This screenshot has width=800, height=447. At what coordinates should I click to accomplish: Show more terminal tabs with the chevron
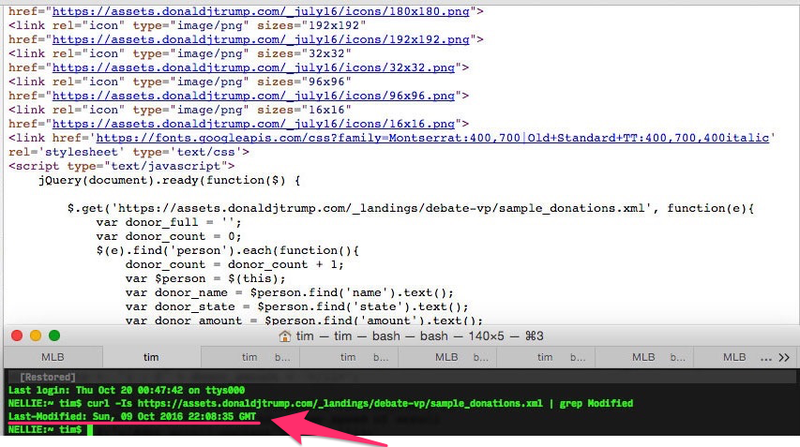pyautogui.click(x=784, y=358)
